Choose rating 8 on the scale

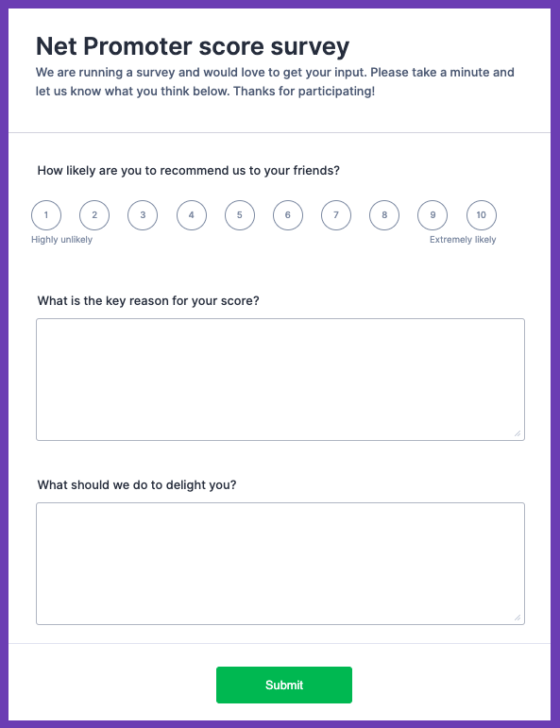point(384,215)
